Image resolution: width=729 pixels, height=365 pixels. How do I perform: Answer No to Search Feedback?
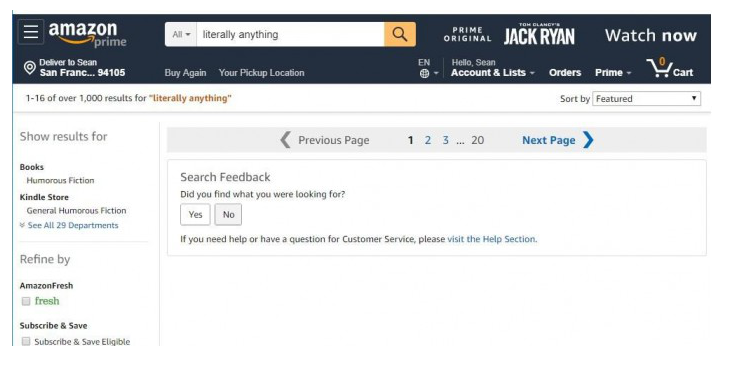[228, 214]
